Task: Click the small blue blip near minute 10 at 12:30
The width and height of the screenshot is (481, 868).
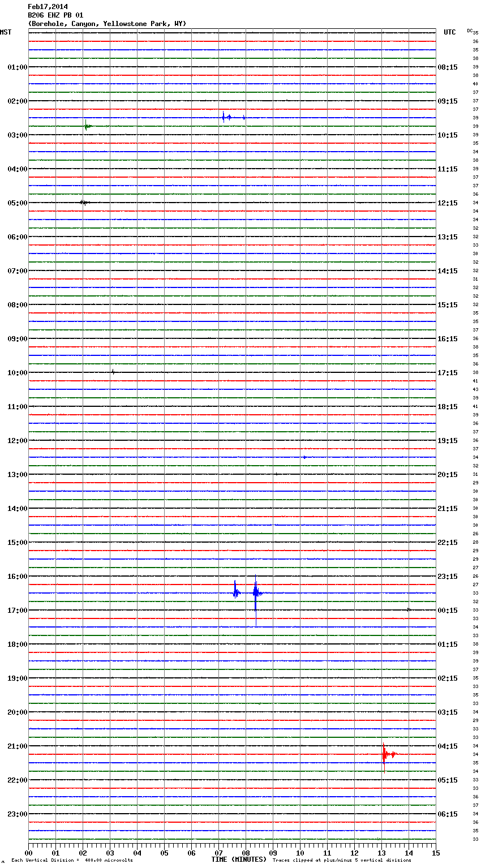Action: [x=304, y=457]
